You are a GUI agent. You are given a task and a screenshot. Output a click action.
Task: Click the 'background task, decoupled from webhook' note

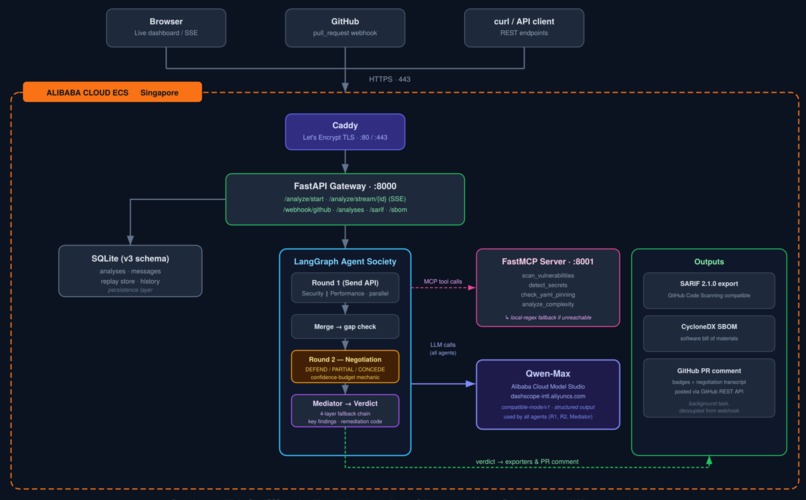click(709, 407)
